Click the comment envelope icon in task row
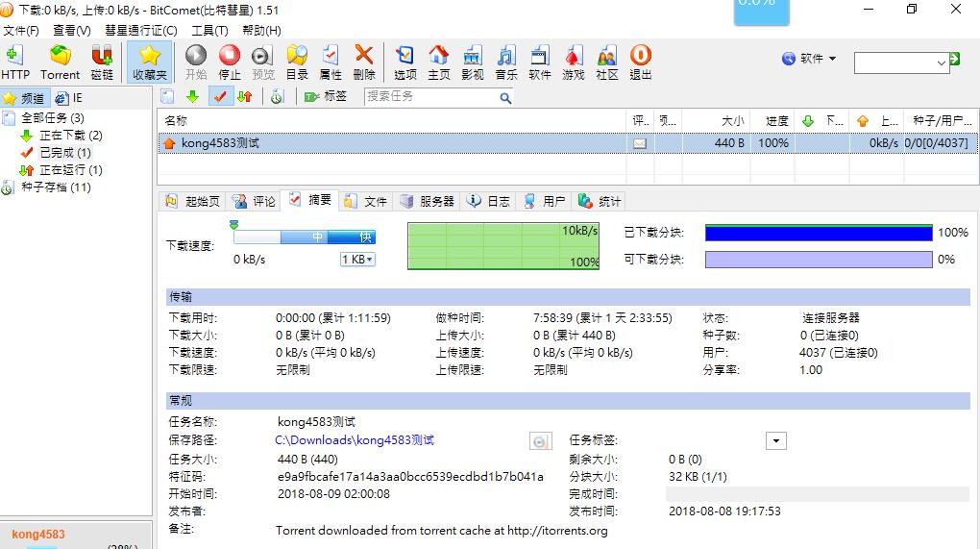The width and height of the screenshot is (980, 549). (639, 143)
